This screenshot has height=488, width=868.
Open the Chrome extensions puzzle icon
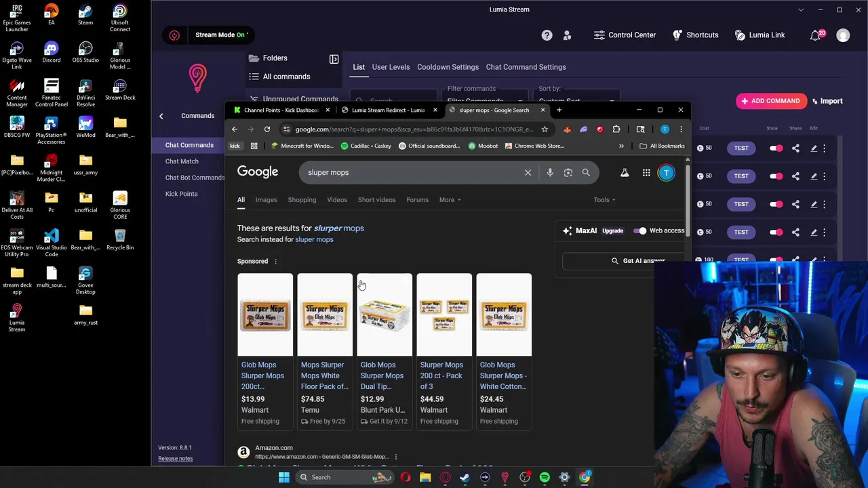[x=616, y=129]
